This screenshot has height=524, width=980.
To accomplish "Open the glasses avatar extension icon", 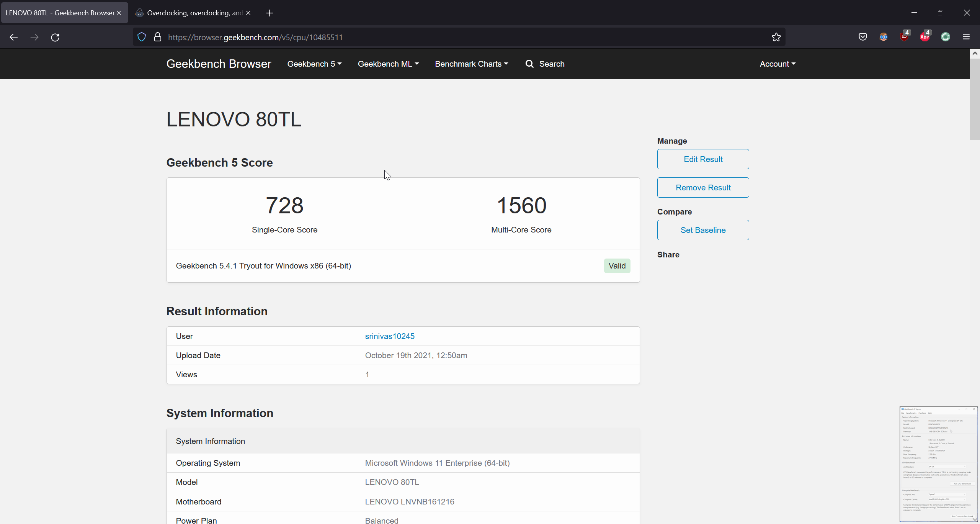I will coord(883,37).
